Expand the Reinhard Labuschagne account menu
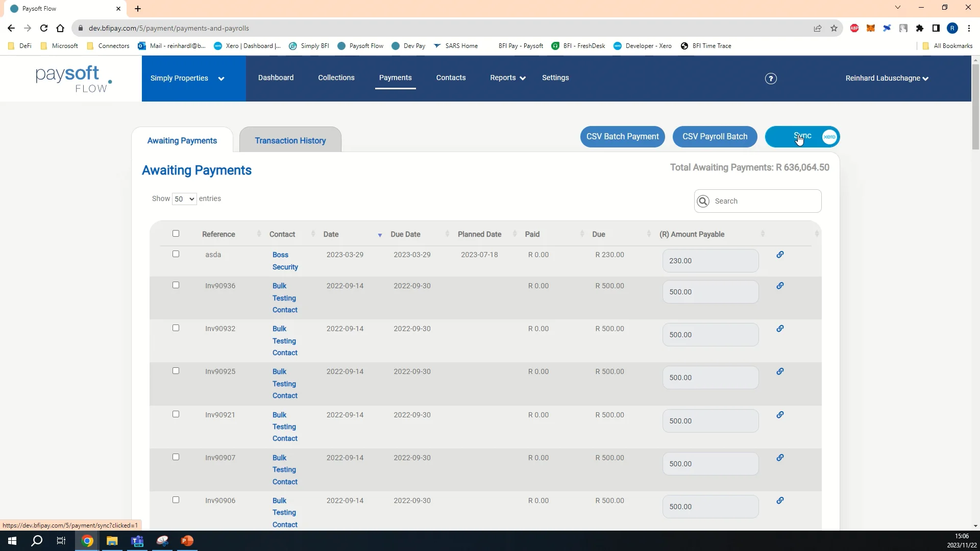 (x=886, y=78)
